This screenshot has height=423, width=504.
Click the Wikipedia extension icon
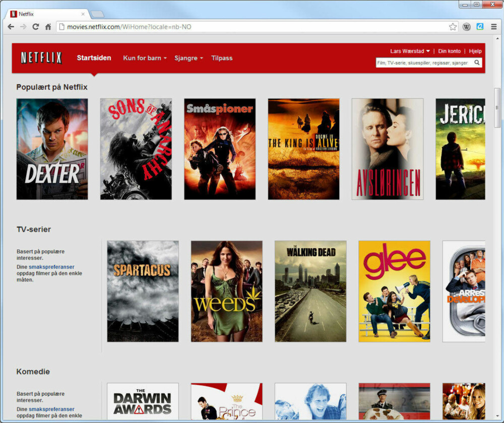[x=466, y=27]
